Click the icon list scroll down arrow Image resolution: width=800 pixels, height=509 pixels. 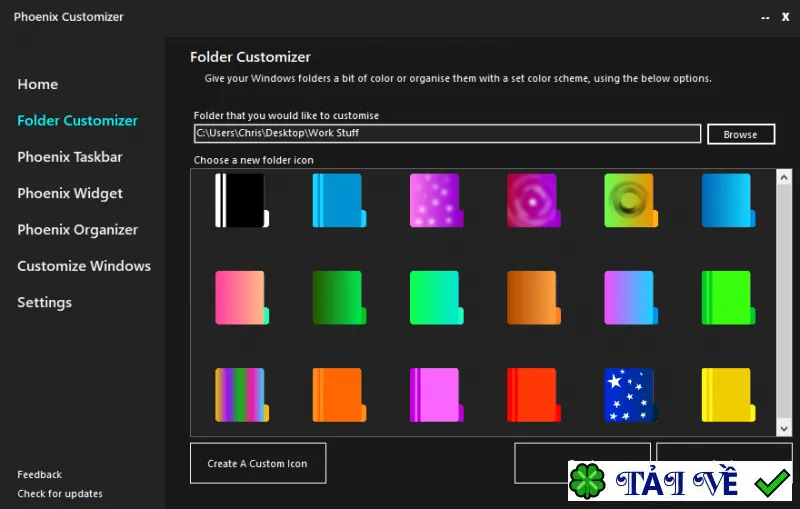(784, 428)
